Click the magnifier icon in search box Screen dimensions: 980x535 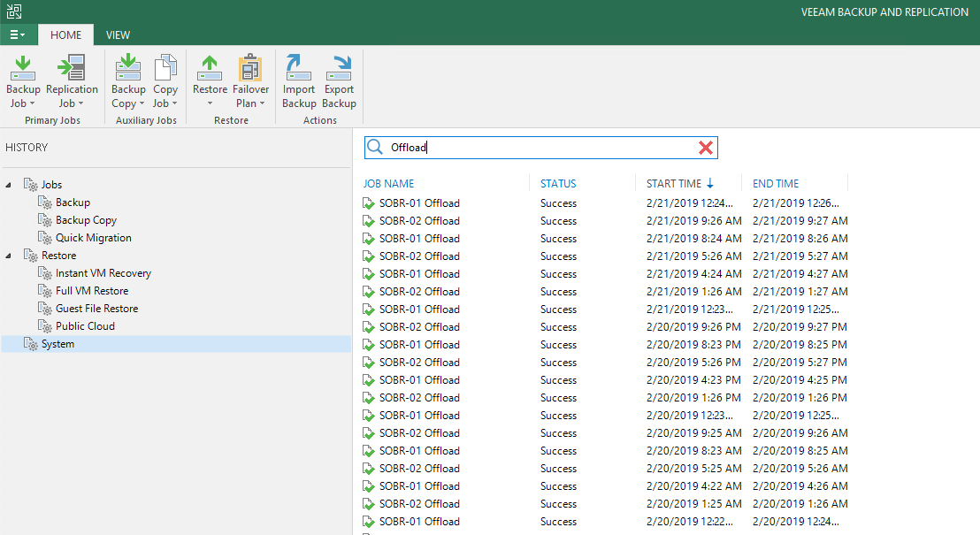tap(375, 147)
